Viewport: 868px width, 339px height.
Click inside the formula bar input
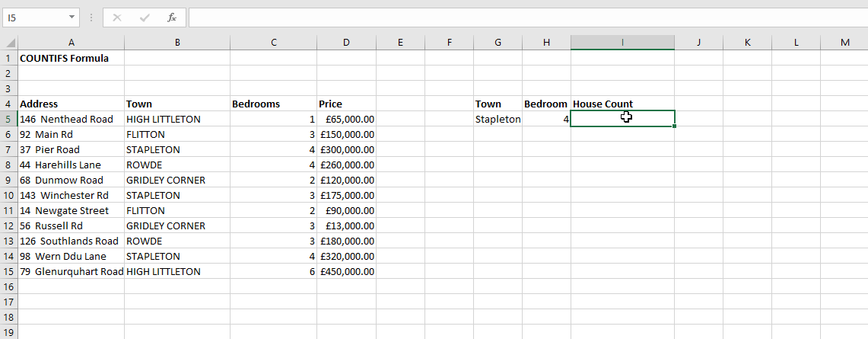tap(525, 17)
